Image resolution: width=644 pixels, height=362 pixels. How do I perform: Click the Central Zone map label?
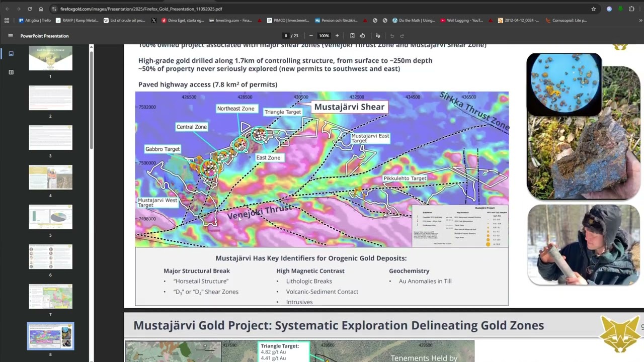click(192, 127)
